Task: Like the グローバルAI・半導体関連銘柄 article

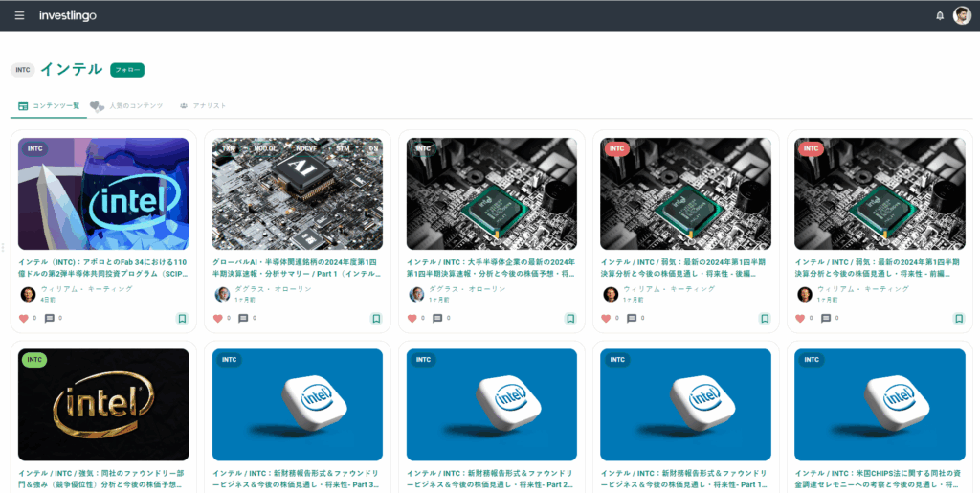Action: [218, 319]
